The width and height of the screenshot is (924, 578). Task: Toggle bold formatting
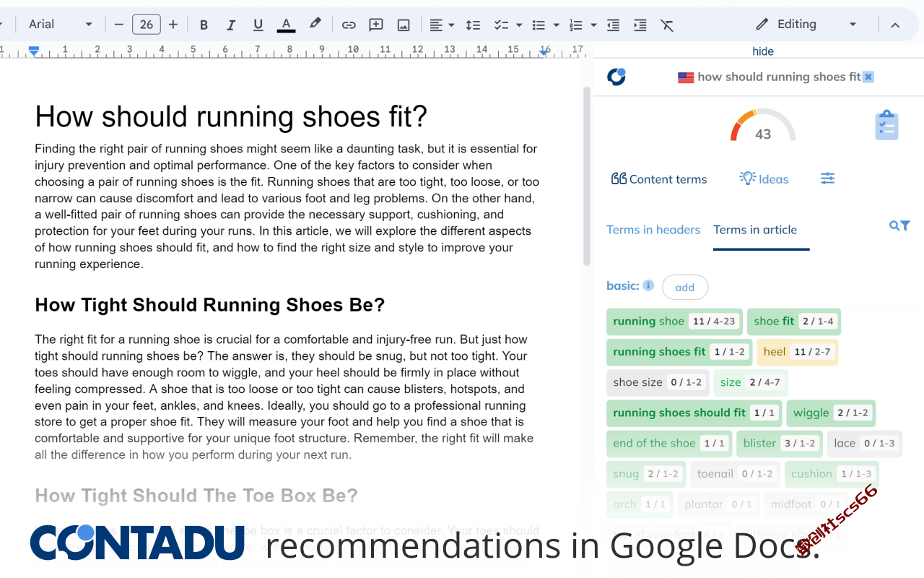[204, 25]
